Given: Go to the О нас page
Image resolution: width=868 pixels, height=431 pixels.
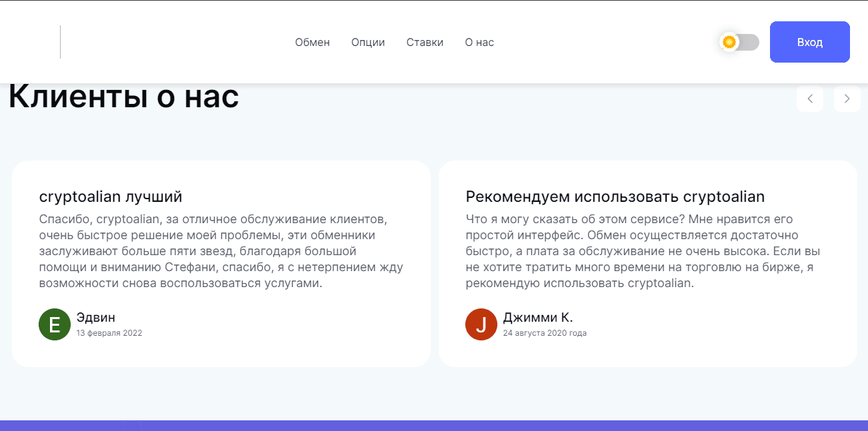Looking at the screenshot, I should 479,42.
